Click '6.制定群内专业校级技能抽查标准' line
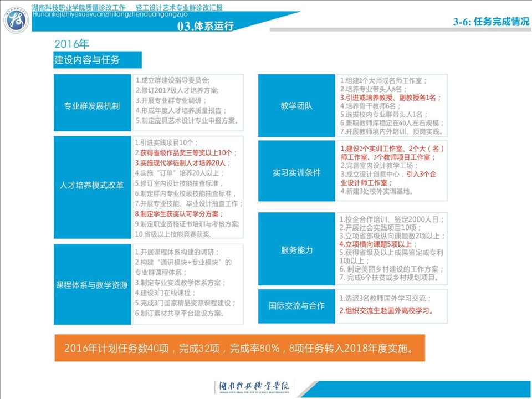Viewport: 532px width, 399px height. click(185, 194)
